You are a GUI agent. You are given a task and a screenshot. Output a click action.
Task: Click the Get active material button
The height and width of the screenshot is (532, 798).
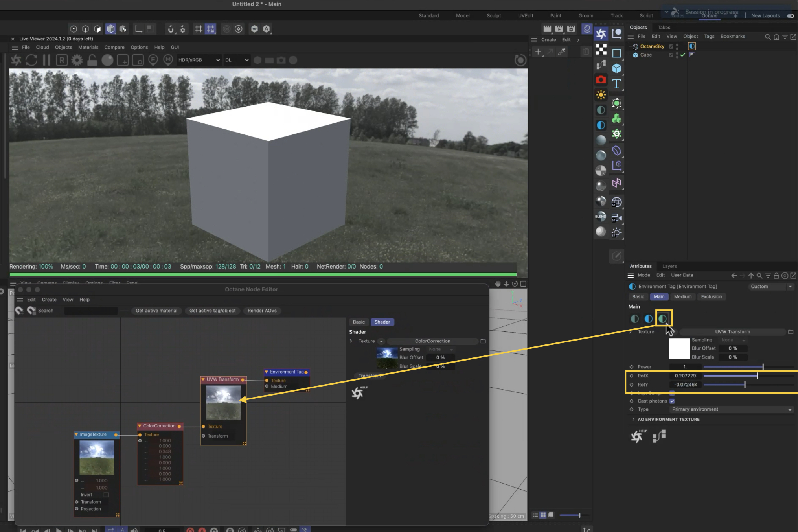156,311
